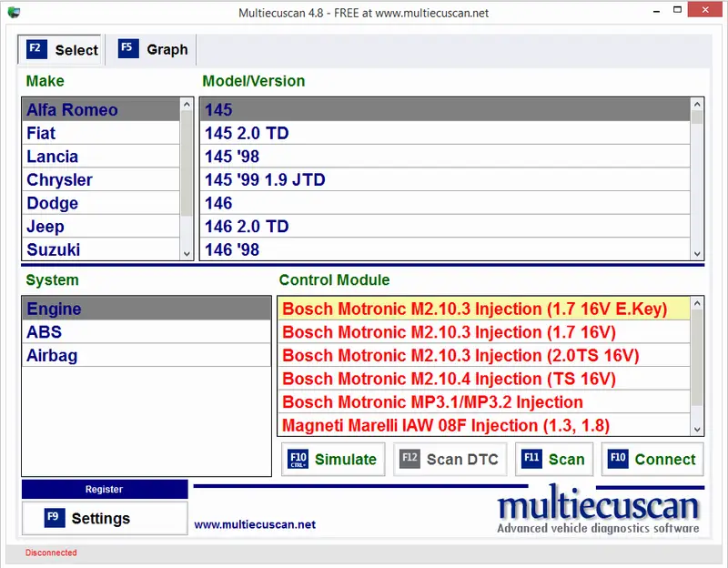Open the www.multiecuscan.net link
728x568 pixels.
[255, 524]
